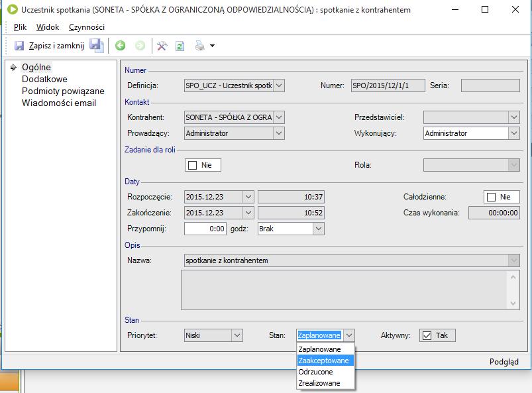This screenshot has height=393, width=532.
Task: Open the Widok menu
Action: coord(48,27)
